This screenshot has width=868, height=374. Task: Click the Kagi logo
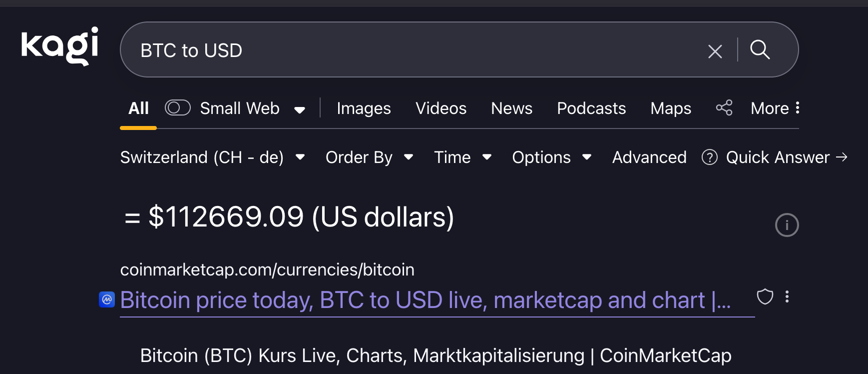(60, 46)
